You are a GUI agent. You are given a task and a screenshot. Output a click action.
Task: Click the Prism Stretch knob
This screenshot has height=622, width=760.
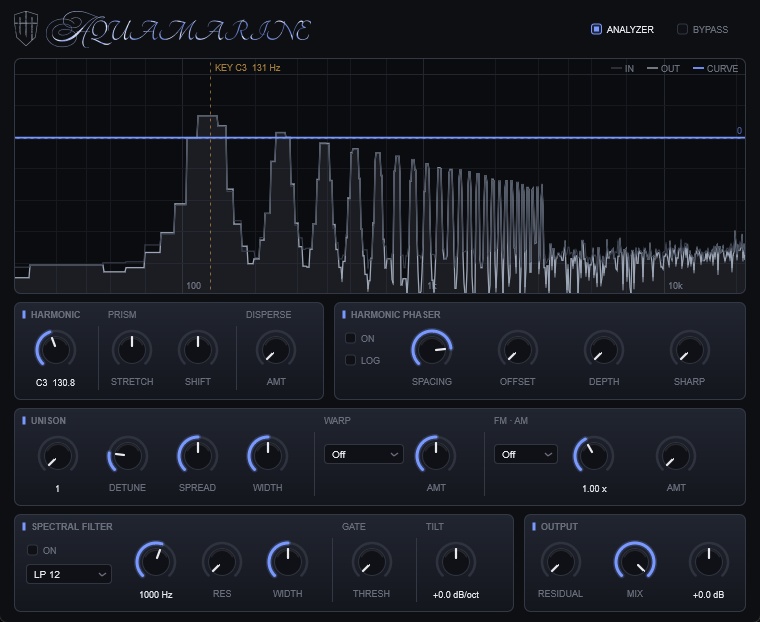[x=132, y=349]
